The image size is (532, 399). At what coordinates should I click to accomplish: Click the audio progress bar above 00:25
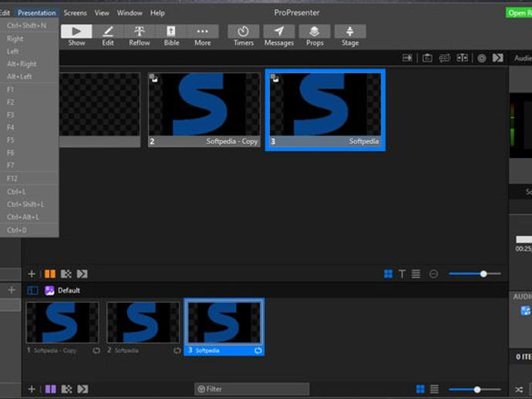(x=524, y=240)
